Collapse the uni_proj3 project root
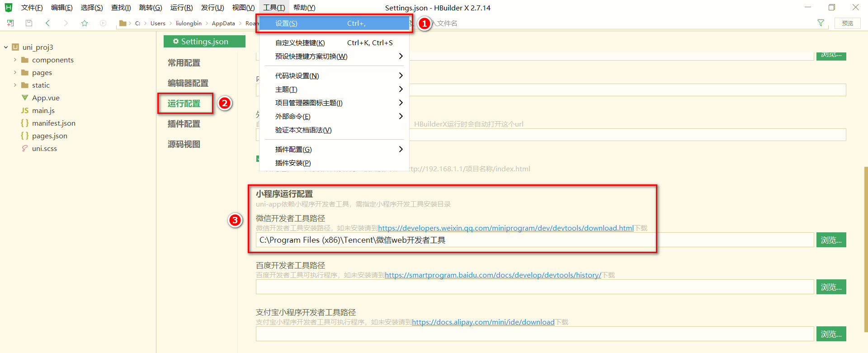 [6, 47]
